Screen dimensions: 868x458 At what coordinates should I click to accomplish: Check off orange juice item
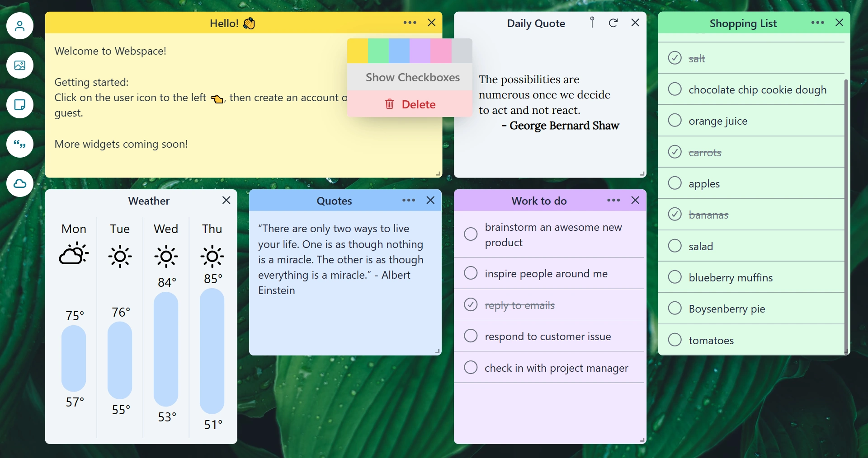coord(675,121)
